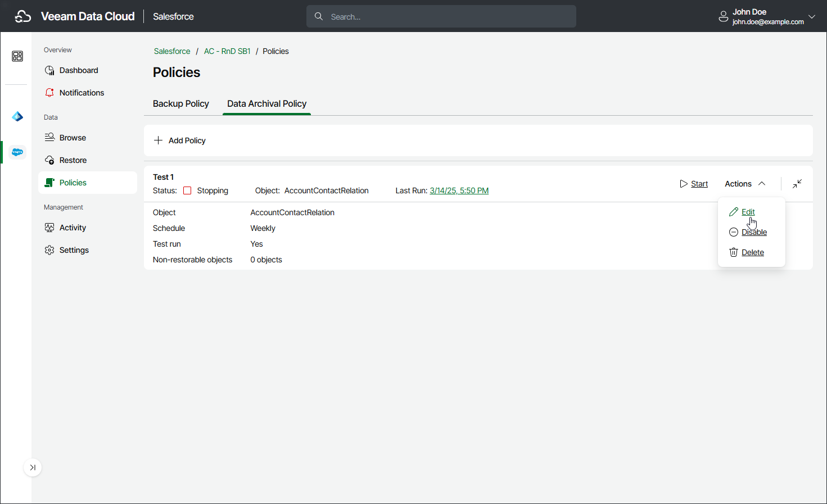Click the AccountContactRelation value in details
Screen dimensions: 827x504
(x=292, y=212)
